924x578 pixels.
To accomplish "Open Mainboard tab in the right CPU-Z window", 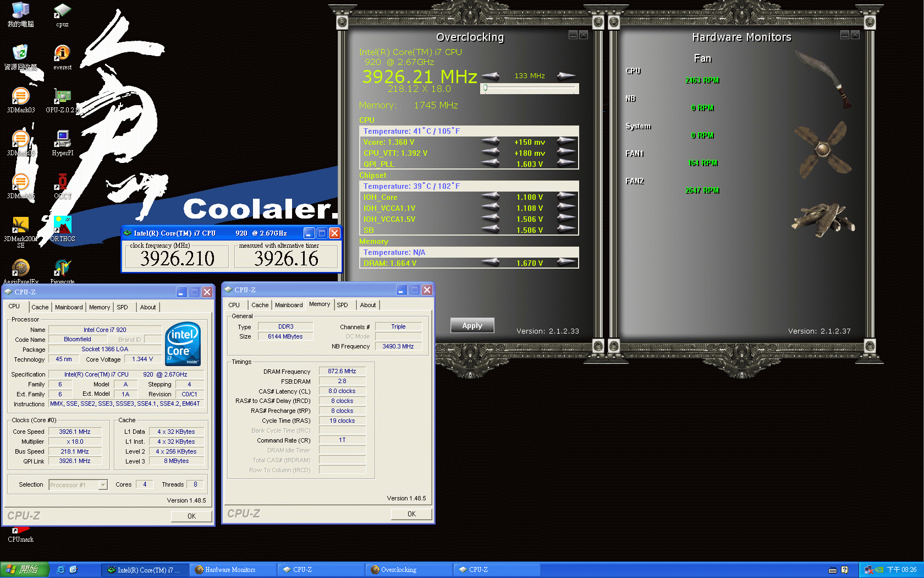I will [289, 305].
